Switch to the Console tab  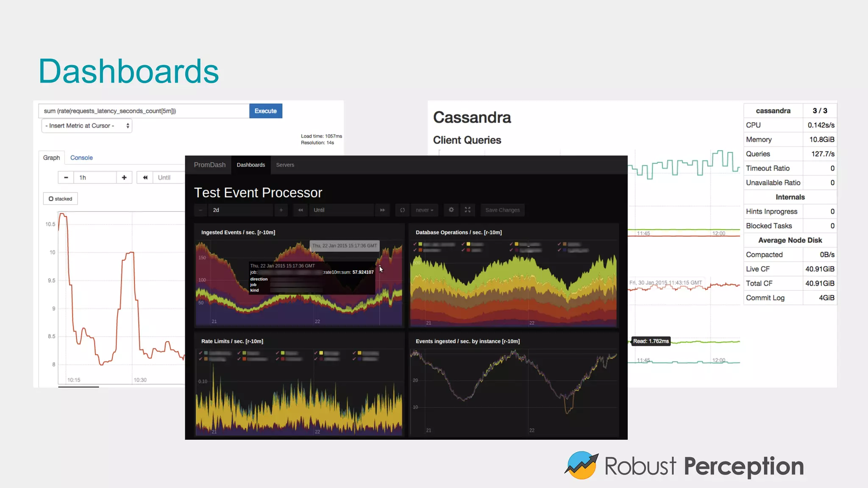[x=81, y=158]
